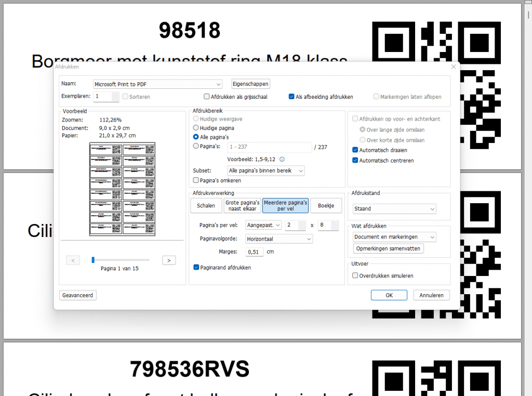This screenshot has height=396, width=532.
Task: Click the 98518 label heading in document
Action: [x=189, y=30]
